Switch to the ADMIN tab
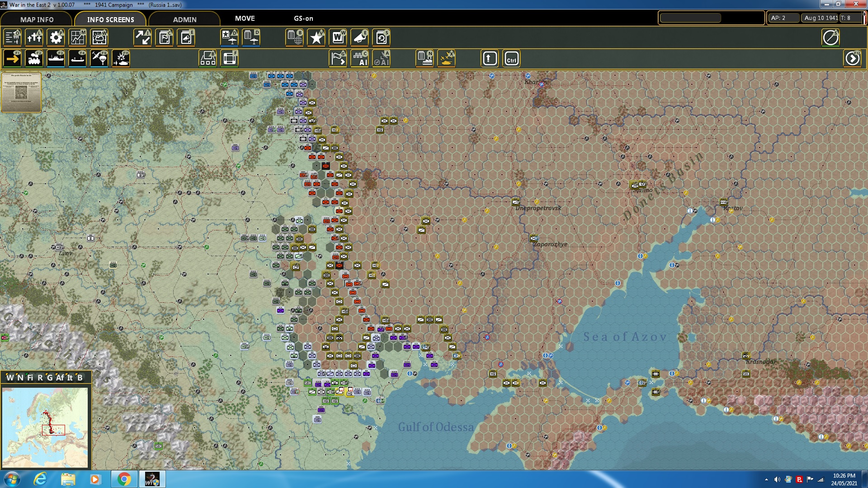The width and height of the screenshot is (868, 488). click(184, 19)
